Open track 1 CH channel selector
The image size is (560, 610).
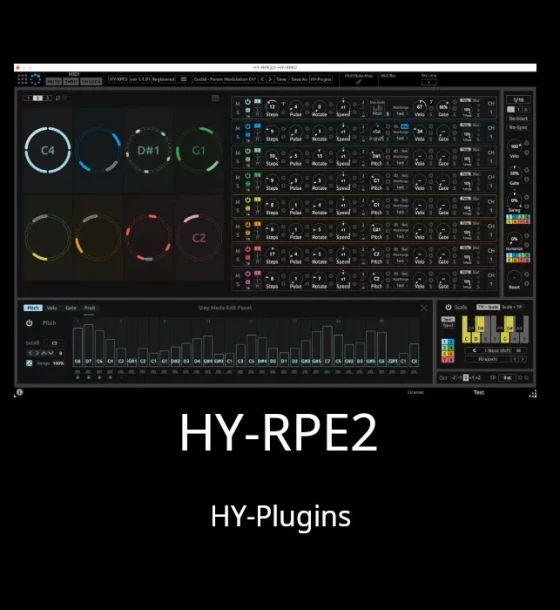coord(491,112)
